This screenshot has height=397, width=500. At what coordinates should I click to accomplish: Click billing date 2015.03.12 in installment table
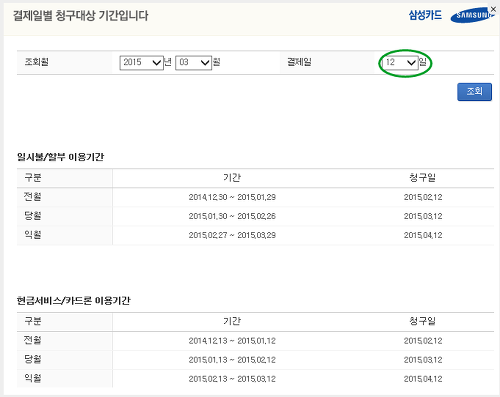[423, 216]
